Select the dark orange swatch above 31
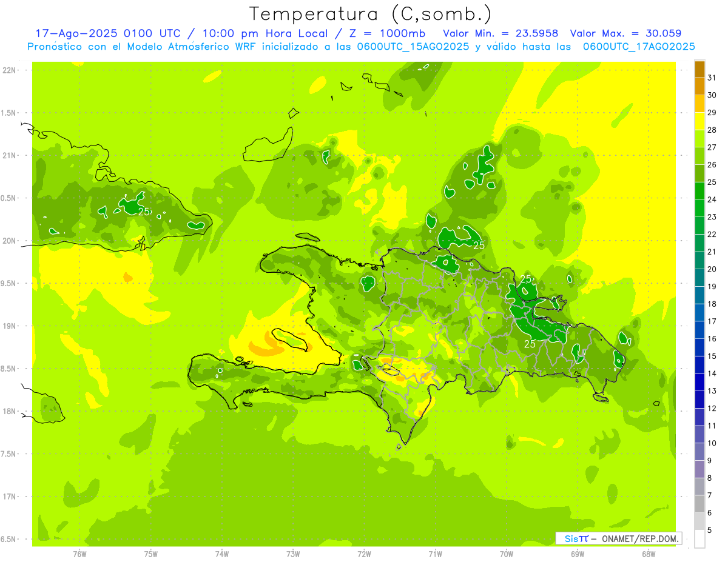Viewport: 728px width, 562px height. tap(699, 69)
